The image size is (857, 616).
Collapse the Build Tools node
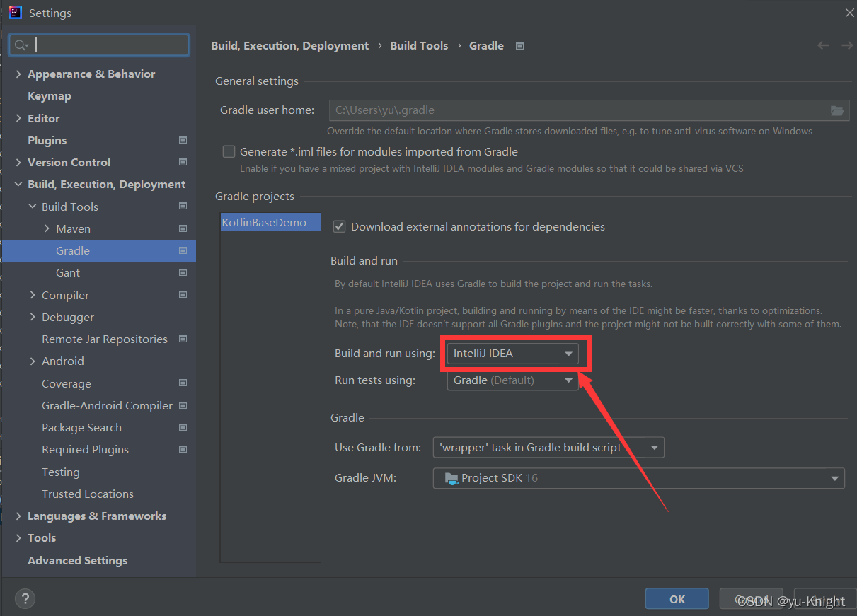[33, 207]
